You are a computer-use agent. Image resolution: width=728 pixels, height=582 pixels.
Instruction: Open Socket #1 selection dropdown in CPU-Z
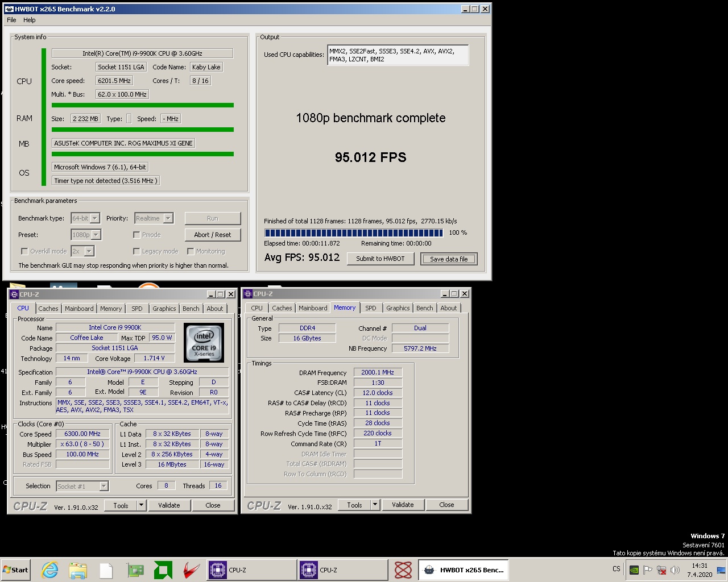point(82,486)
